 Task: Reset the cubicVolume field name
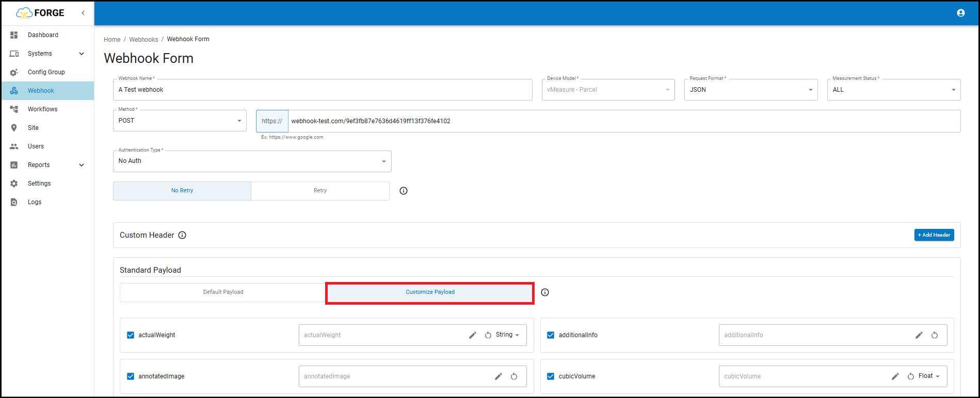click(911, 376)
